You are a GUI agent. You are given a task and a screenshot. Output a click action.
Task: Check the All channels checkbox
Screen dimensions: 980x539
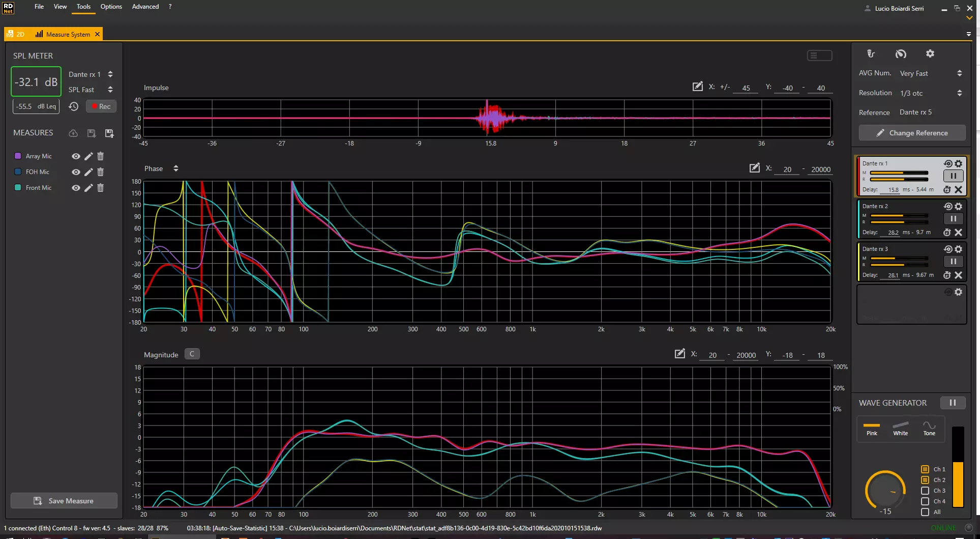click(925, 512)
